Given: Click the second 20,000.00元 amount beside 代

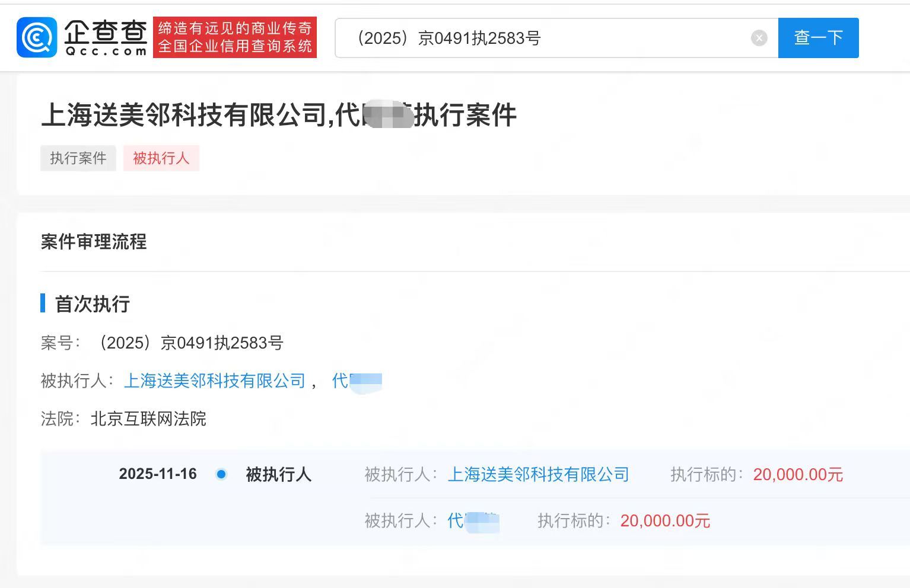Looking at the screenshot, I should tap(665, 521).
